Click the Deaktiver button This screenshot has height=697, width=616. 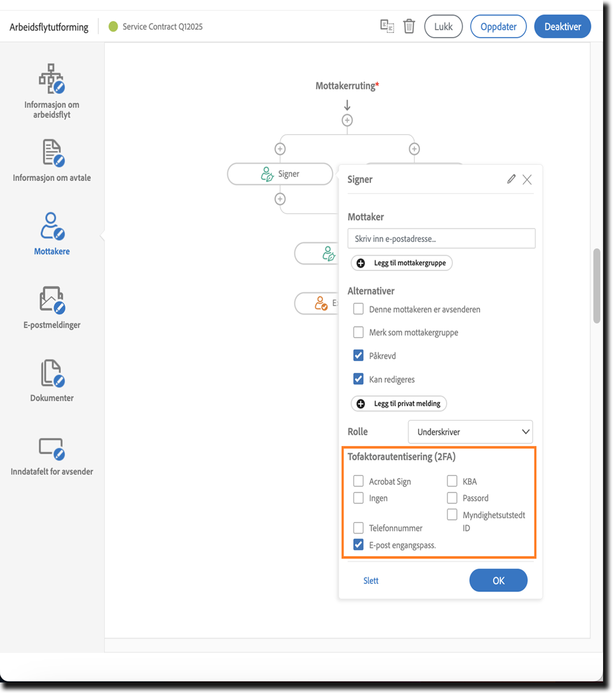tap(563, 26)
